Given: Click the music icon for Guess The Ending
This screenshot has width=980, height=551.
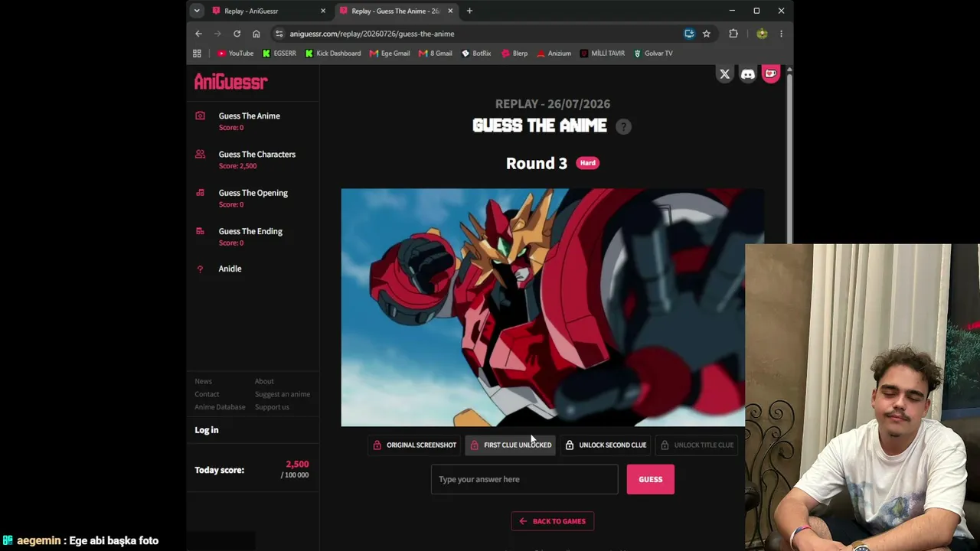Looking at the screenshot, I should coord(201,231).
